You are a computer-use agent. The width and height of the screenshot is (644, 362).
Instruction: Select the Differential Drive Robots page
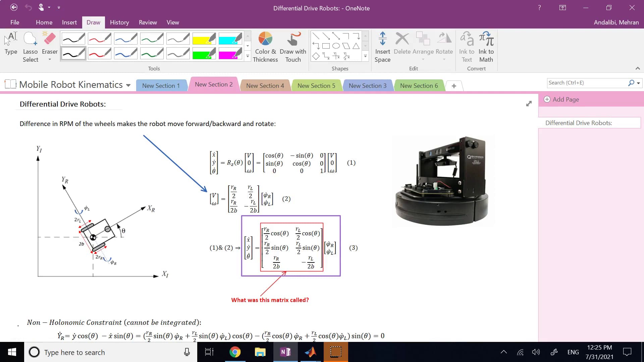579,123
